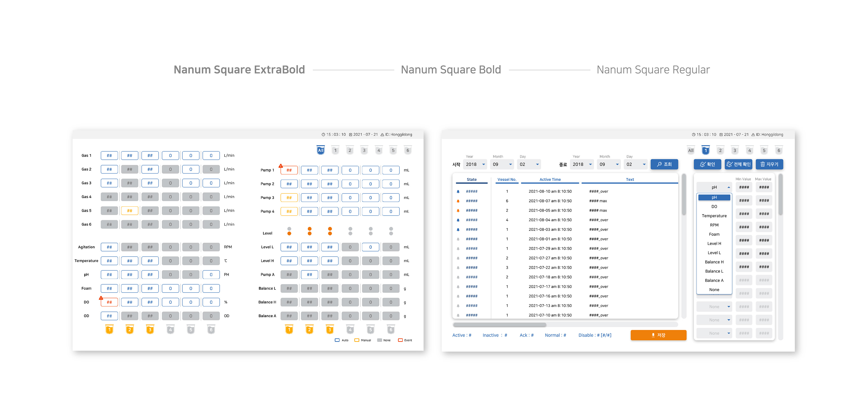Choose RPM from the parameter dropdown list
The image size is (868, 407).
714,225
